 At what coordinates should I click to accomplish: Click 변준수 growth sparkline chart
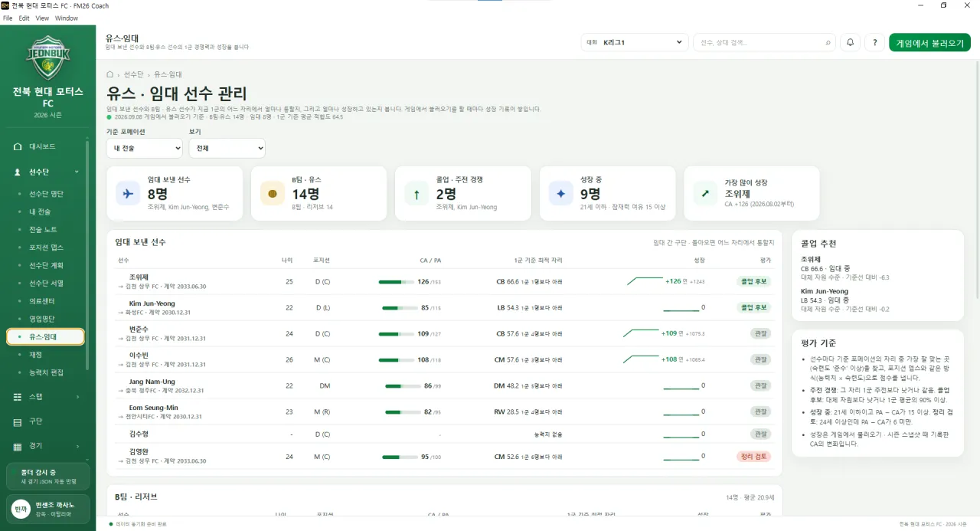[641, 333]
